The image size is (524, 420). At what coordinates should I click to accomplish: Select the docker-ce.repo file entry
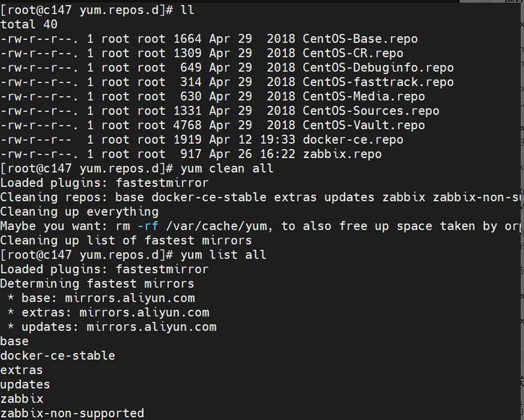(x=353, y=140)
